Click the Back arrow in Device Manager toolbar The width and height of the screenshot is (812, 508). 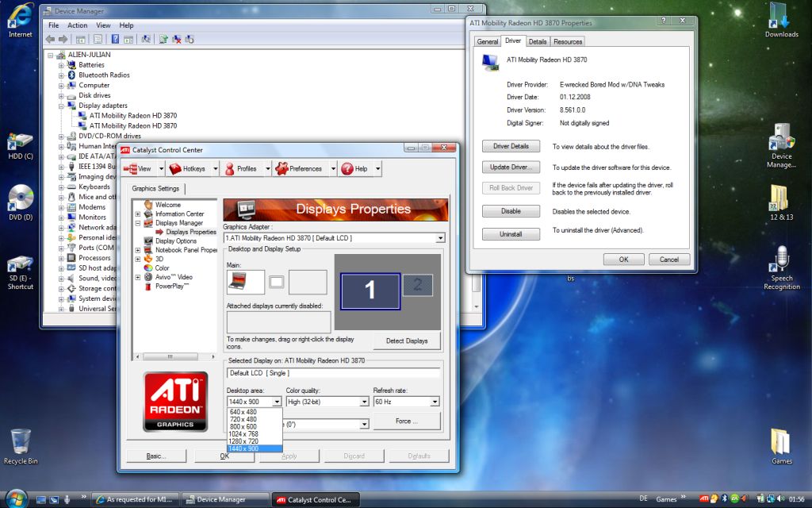click(50, 40)
